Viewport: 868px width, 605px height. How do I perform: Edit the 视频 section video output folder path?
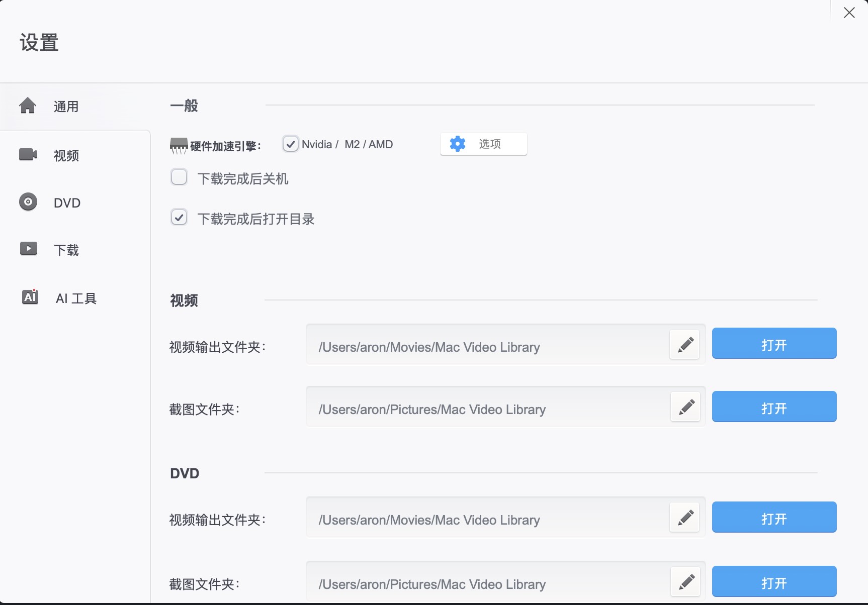pyautogui.click(x=684, y=345)
